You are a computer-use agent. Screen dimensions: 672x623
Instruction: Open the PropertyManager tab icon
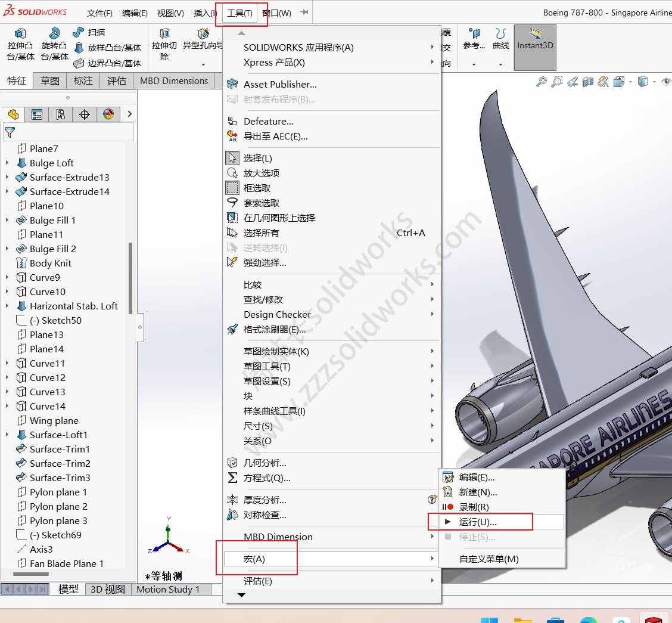pos(37,114)
